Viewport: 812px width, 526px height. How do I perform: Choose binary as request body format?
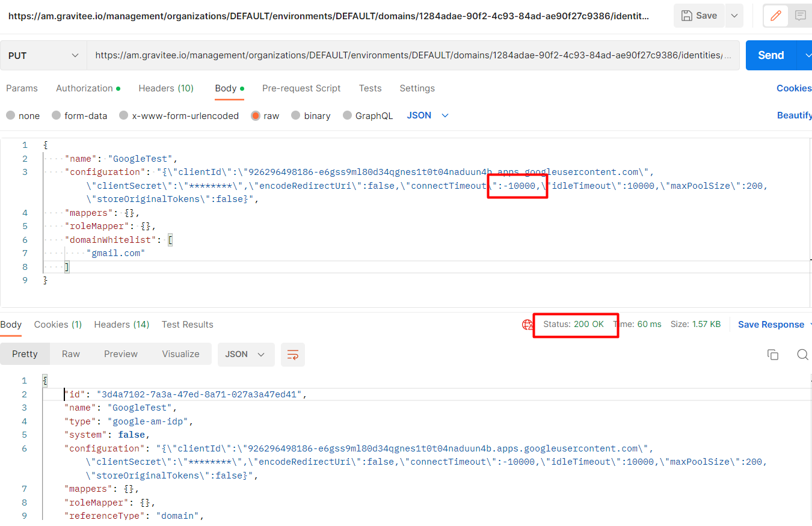point(311,115)
